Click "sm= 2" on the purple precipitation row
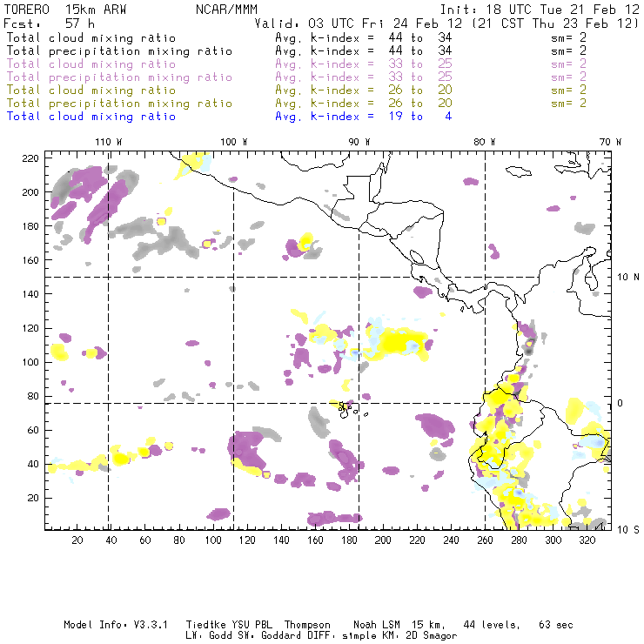 (x=568, y=77)
